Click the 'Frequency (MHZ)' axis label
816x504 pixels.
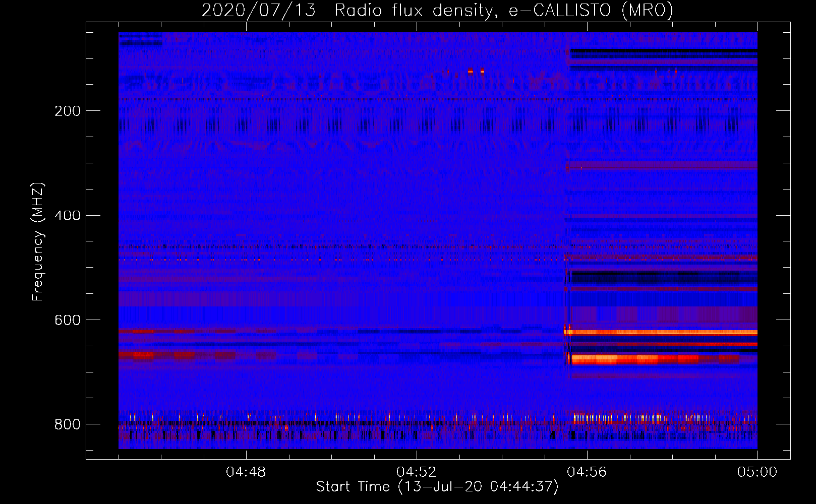point(37,241)
